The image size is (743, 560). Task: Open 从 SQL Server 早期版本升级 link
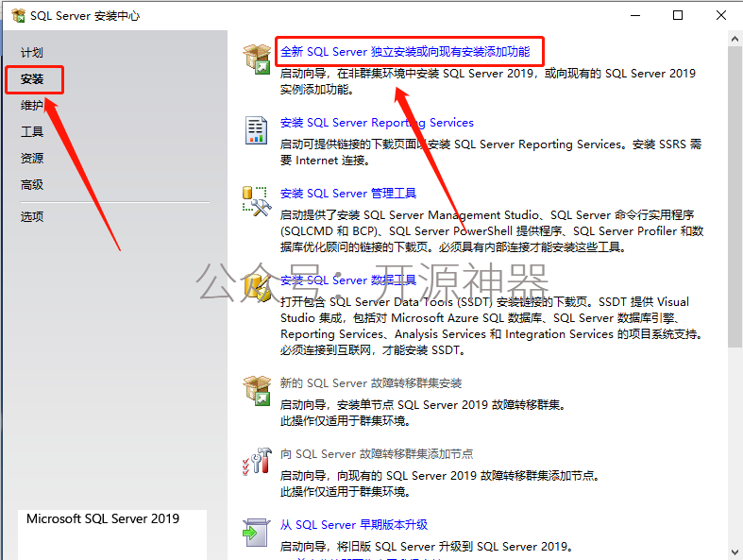coord(354,524)
